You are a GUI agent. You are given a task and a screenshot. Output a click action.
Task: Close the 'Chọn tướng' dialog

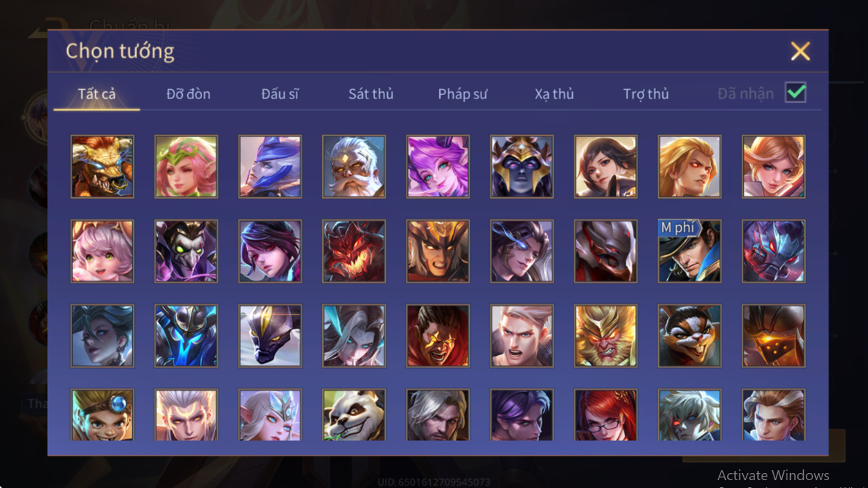[x=800, y=51]
